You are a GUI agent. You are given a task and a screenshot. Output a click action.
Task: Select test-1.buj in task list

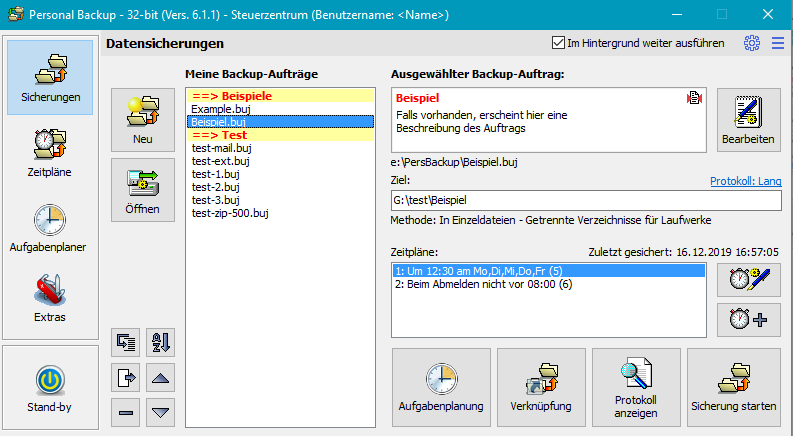click(x=281, y=174)
